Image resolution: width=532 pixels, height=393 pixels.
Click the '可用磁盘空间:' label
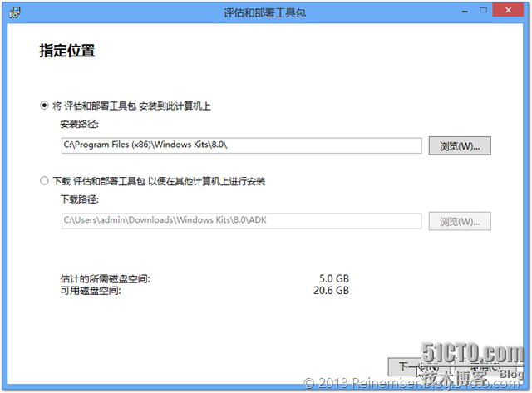[x=91, y=291]
